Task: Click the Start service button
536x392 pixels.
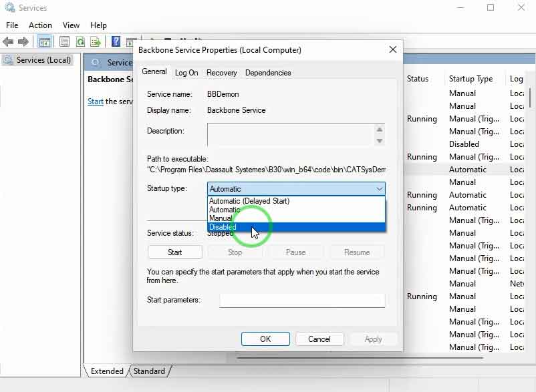Action: (x=174, y=252)
